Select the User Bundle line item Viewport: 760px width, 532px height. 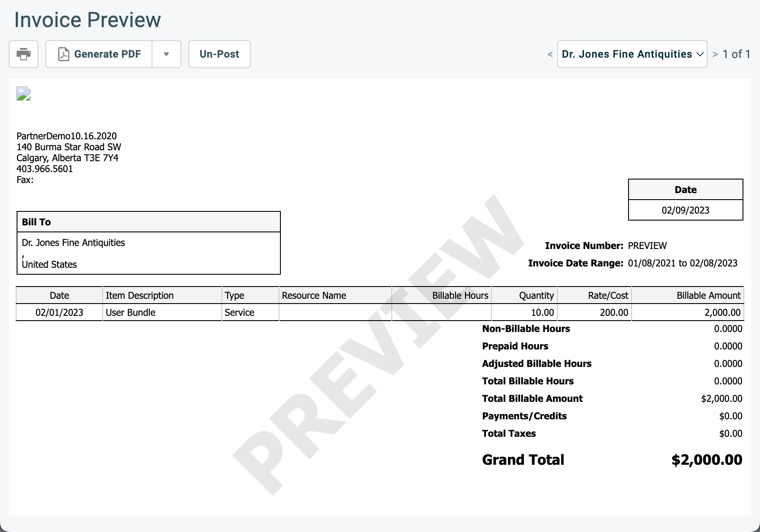point(131,312)
